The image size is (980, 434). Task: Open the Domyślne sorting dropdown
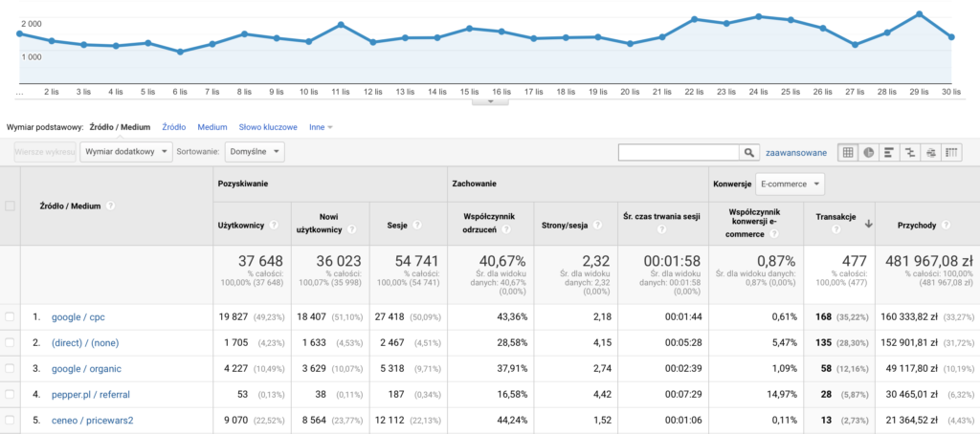(255, 152)
